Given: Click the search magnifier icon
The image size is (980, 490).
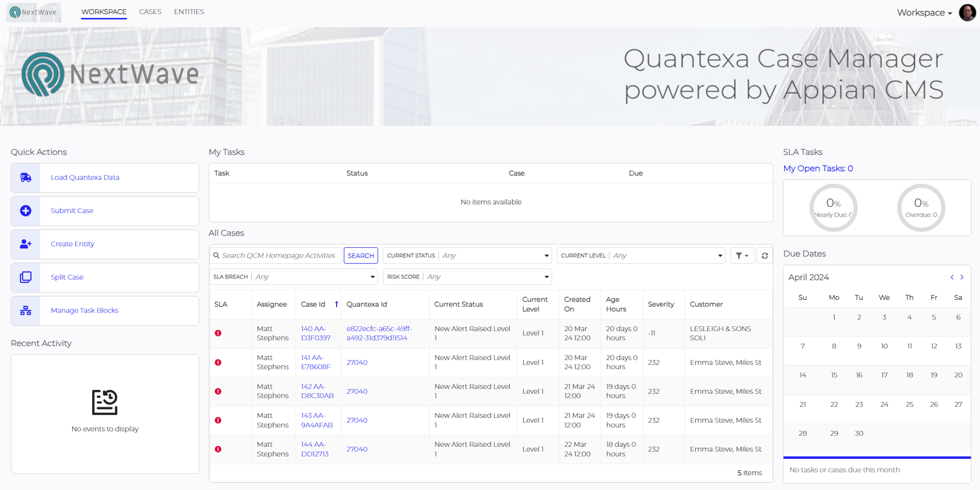Looking at the screenshot, I should [216, 255].
